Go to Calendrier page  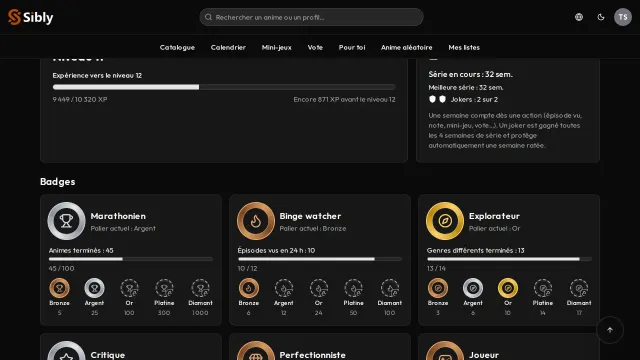tap(228, 47)
